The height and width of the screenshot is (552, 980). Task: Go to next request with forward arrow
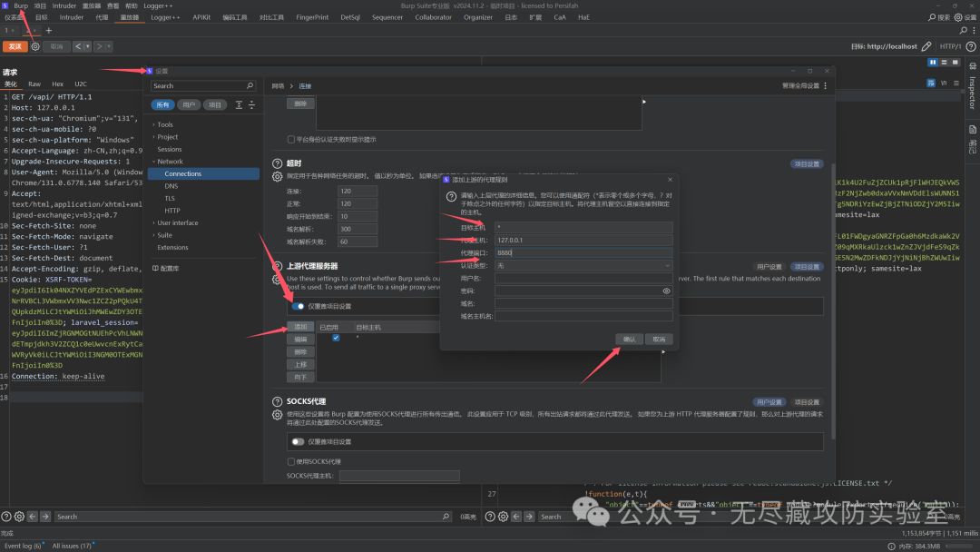click(x=99, y=46)
